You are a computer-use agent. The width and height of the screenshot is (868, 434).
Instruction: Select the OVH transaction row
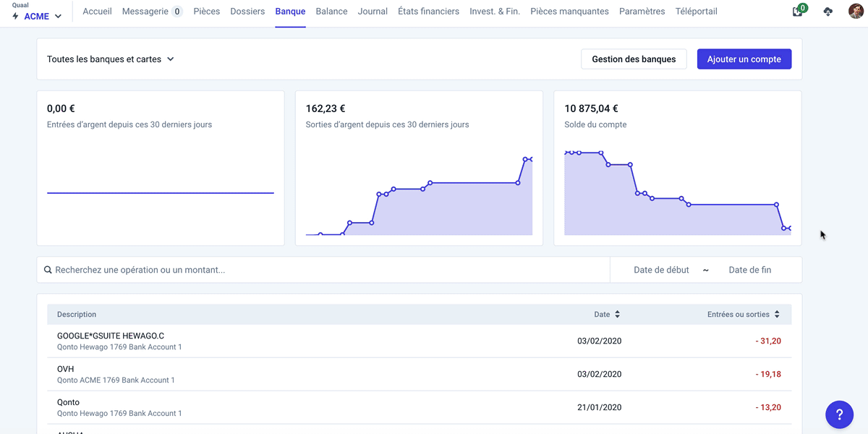pyautogui.click(x=420, y=375)
